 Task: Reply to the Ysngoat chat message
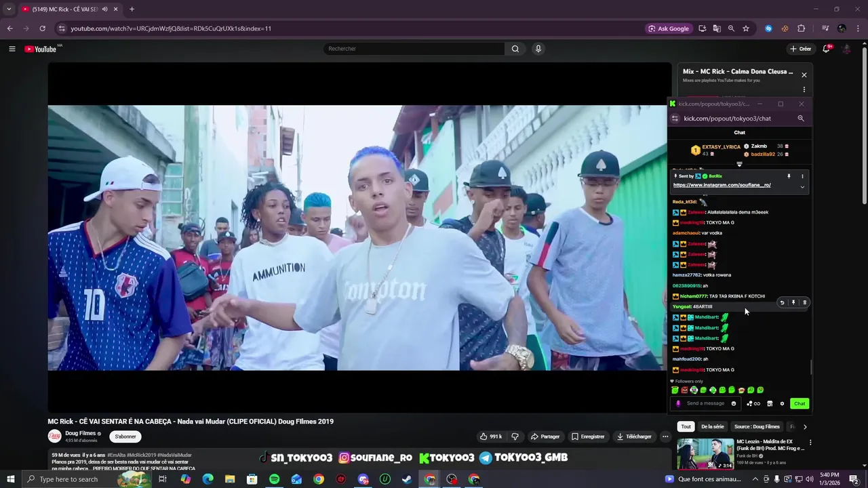click(x=782, y=303)
